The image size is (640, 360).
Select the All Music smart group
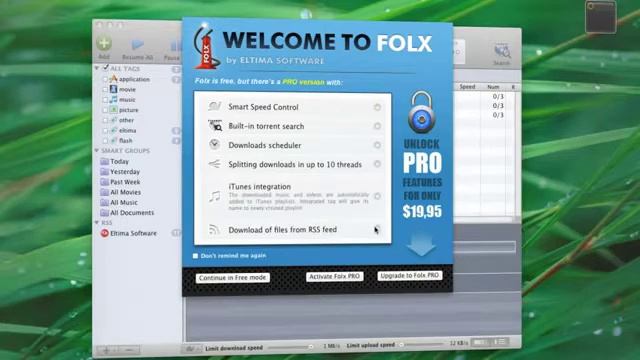click(x=124, y=202)
